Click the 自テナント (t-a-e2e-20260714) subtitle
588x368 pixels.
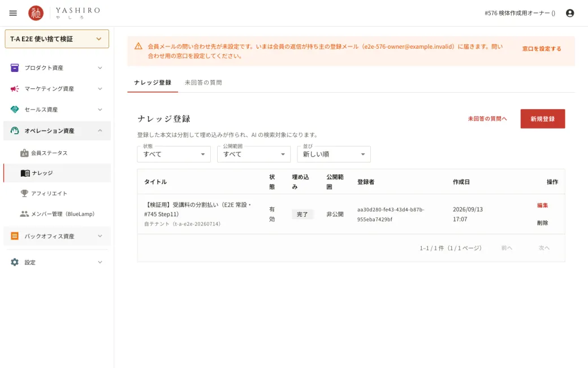182,224
